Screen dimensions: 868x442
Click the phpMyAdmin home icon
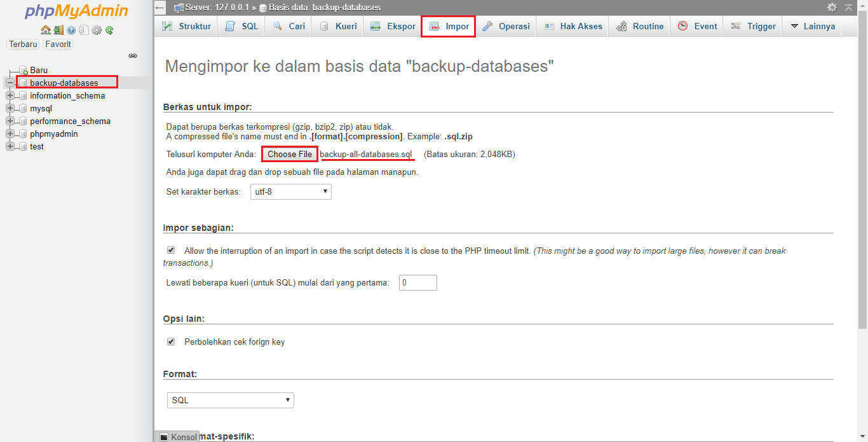click(46, 29)
